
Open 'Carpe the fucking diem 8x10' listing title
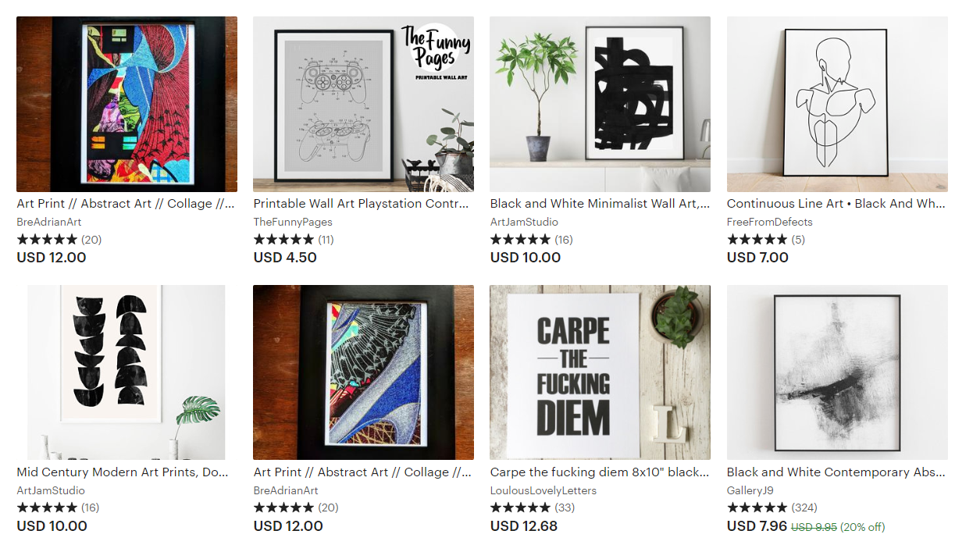[x=599, y=472]
